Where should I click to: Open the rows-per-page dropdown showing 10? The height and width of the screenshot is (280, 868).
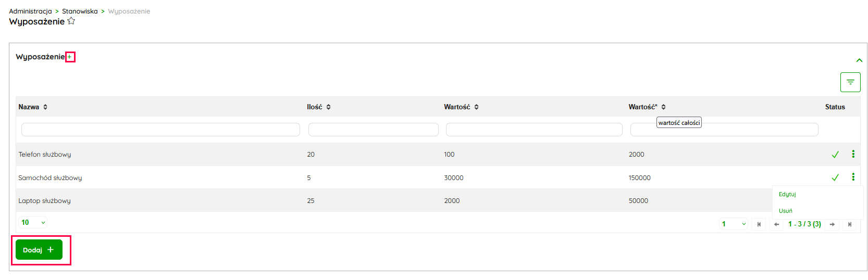[33, 223]
